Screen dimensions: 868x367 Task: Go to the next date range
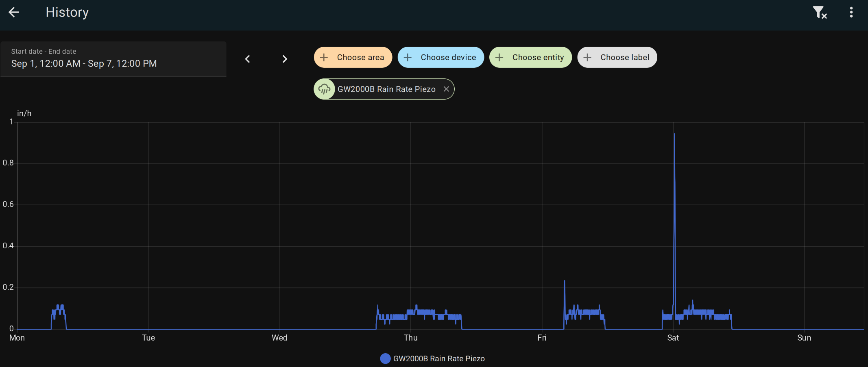[285, 59]
